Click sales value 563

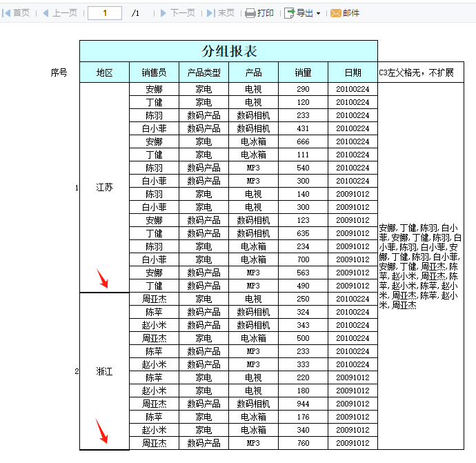coord(303,273)
